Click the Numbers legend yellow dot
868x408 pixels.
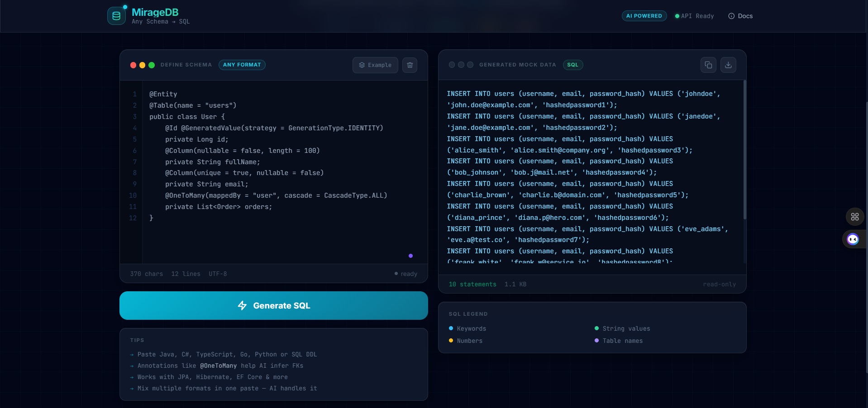[451, 341]
